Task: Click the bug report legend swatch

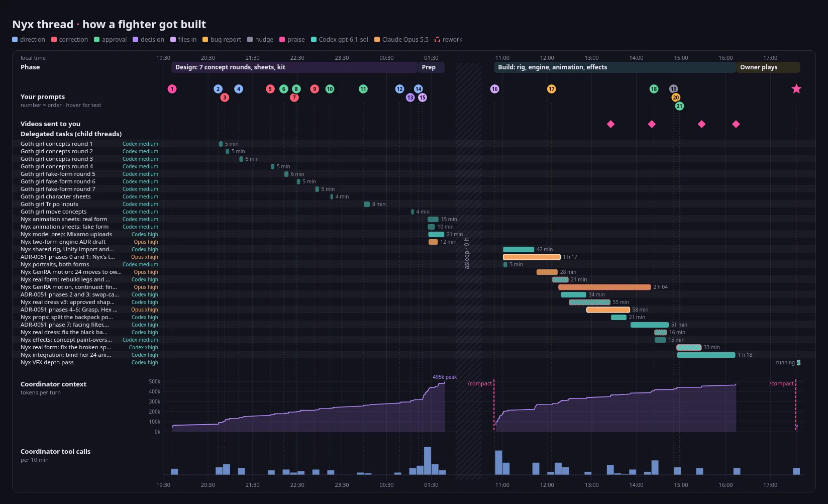Action: coord(205,39)
